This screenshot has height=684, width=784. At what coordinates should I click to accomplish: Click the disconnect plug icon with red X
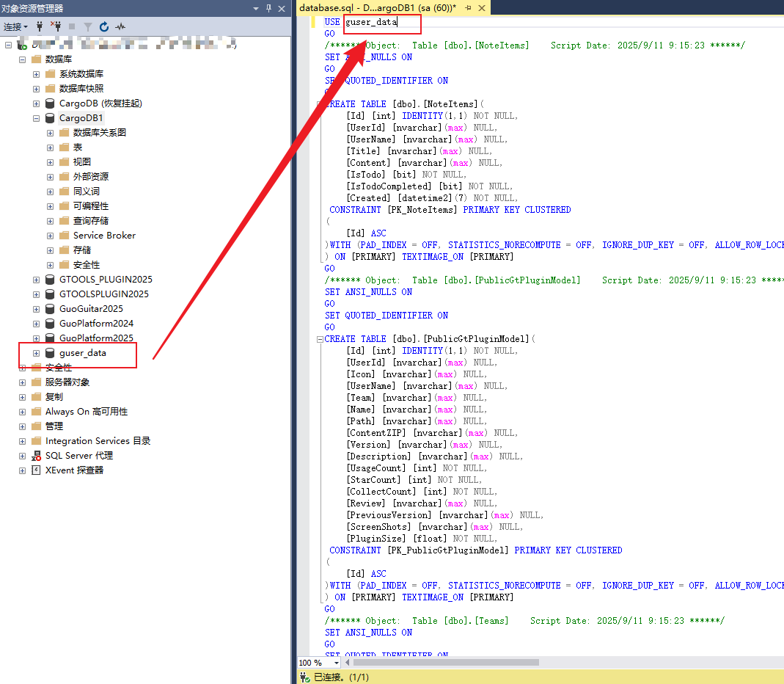(56, 26)
